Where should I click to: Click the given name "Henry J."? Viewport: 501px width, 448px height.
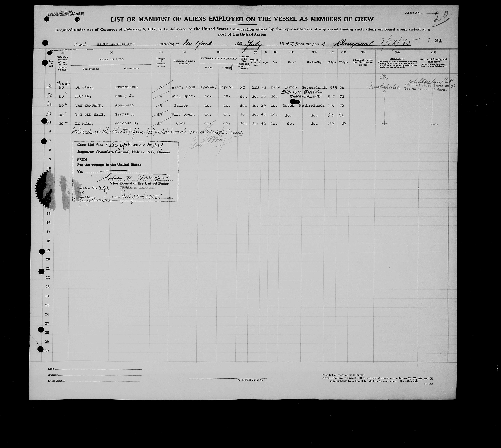pos(124,96)
